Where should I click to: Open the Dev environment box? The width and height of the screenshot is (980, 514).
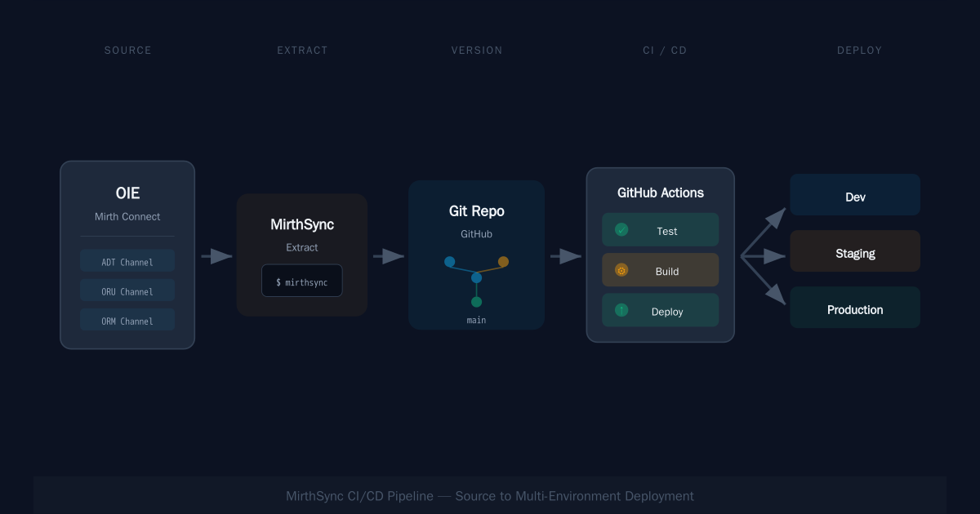855,195
